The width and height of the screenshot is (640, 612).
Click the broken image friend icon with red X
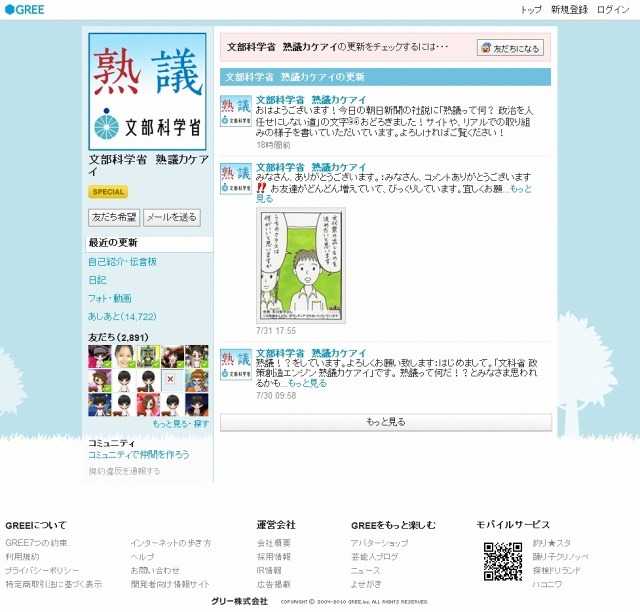coord(172,381)
